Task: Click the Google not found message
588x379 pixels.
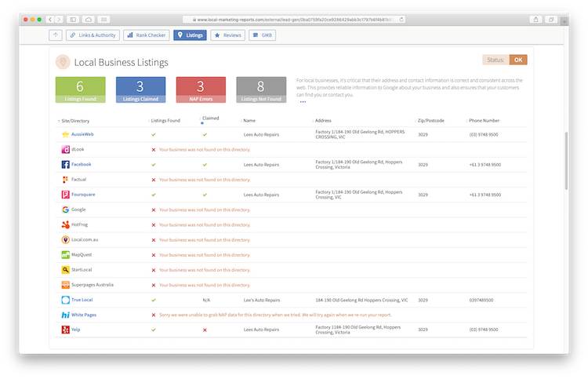Action: [205, 210]
